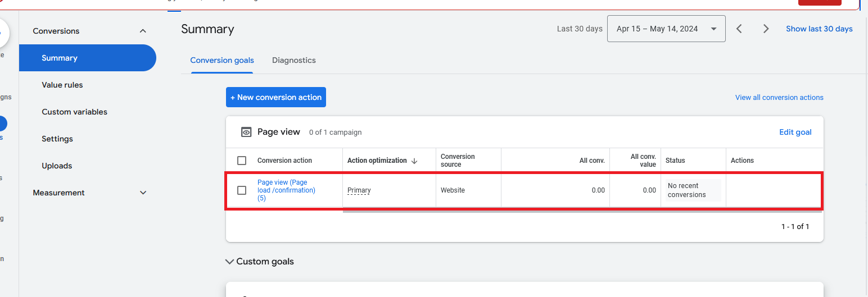Open Uploads in sidebar

click(x=57, y=166)
